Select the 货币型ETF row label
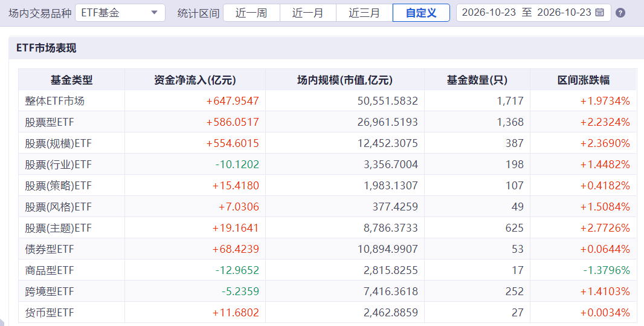Screen dimensions: 644x326 (50, 313)
